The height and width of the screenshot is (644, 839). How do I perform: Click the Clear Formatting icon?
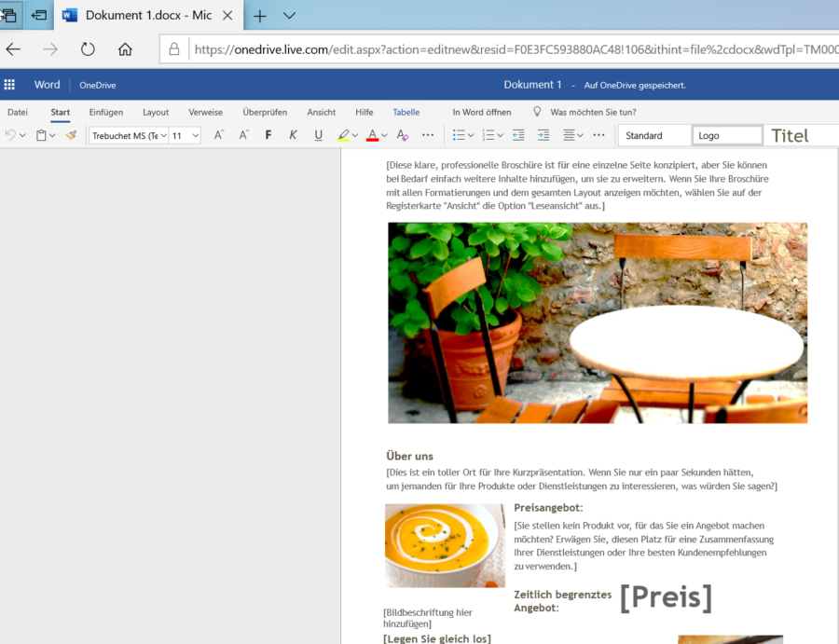402,134
